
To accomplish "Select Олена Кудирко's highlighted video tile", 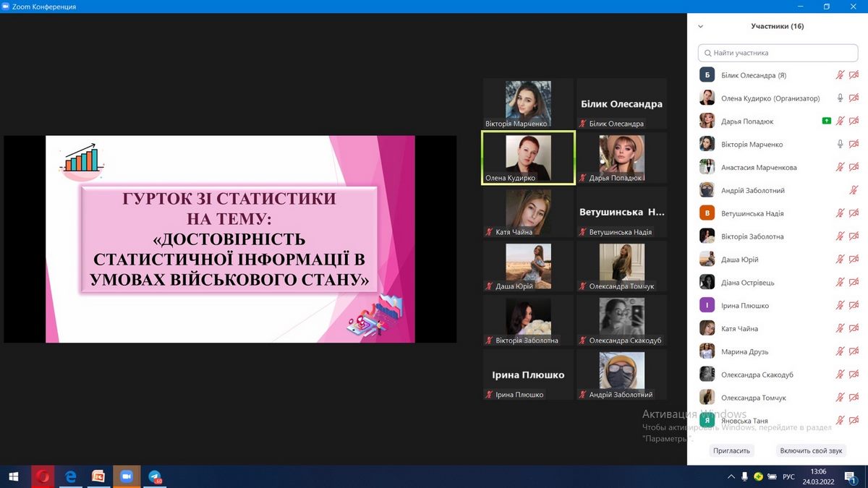I will [x=528, y=158].
